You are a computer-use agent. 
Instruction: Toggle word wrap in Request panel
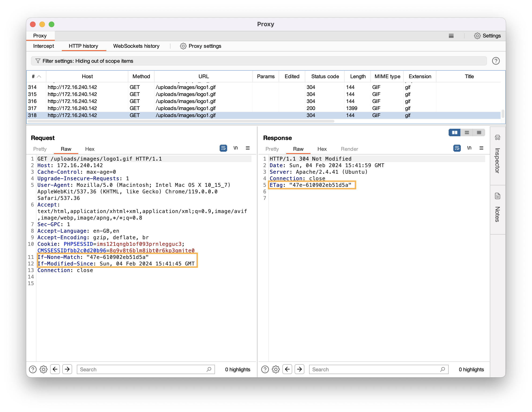[x=223, y=148]
